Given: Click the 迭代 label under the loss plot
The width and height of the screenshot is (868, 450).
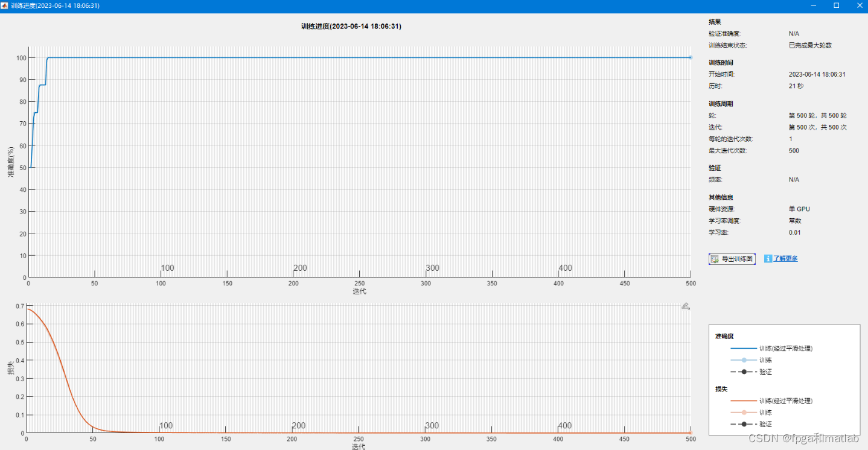Looking at the screenshot, I should (x=359, y=447).
